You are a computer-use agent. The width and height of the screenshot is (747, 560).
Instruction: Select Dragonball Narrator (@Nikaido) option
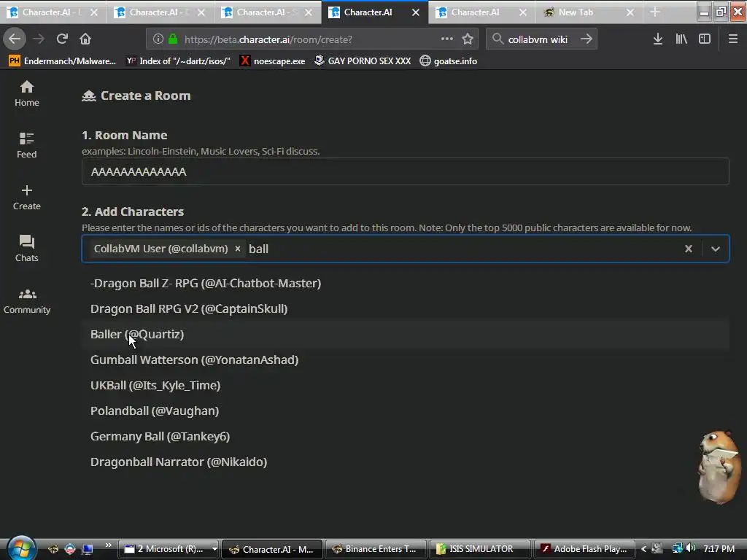coord(405,462)
